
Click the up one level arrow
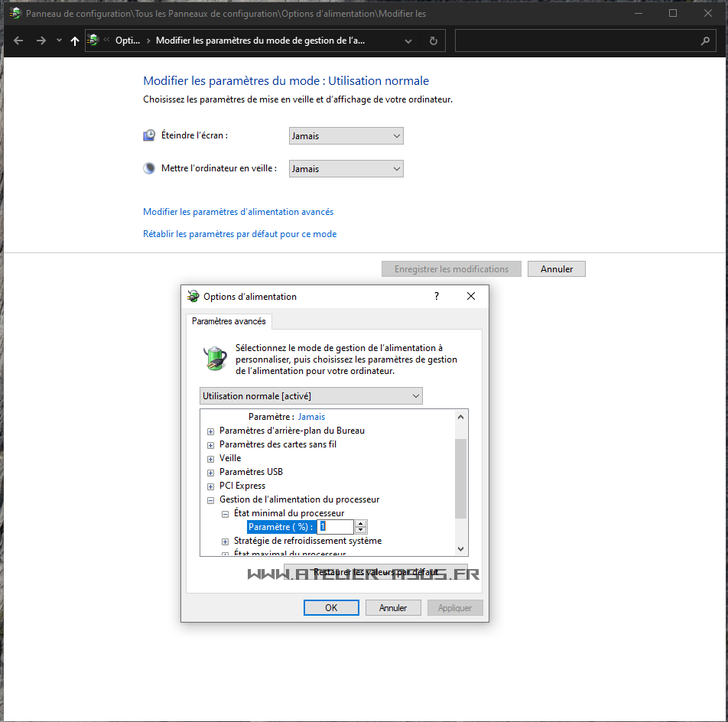pyautogui.click(x=74, y=41)
